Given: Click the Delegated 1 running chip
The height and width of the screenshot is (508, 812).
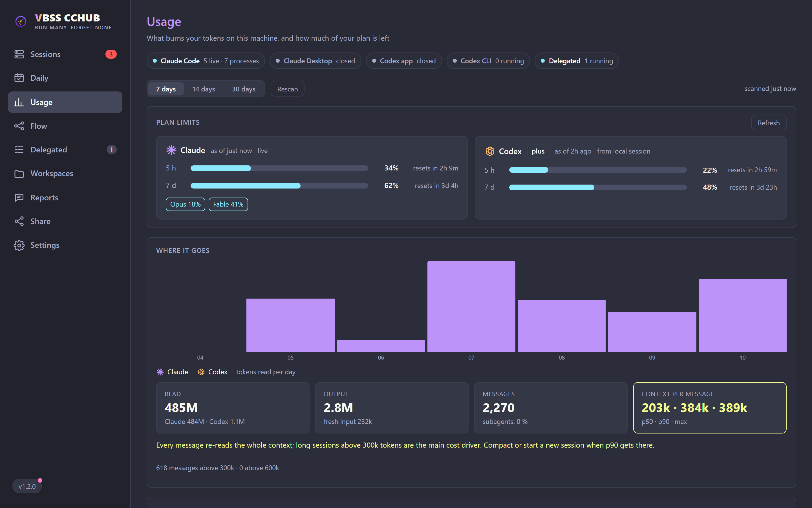Looking at the screenshot, I should coord(577,61).
